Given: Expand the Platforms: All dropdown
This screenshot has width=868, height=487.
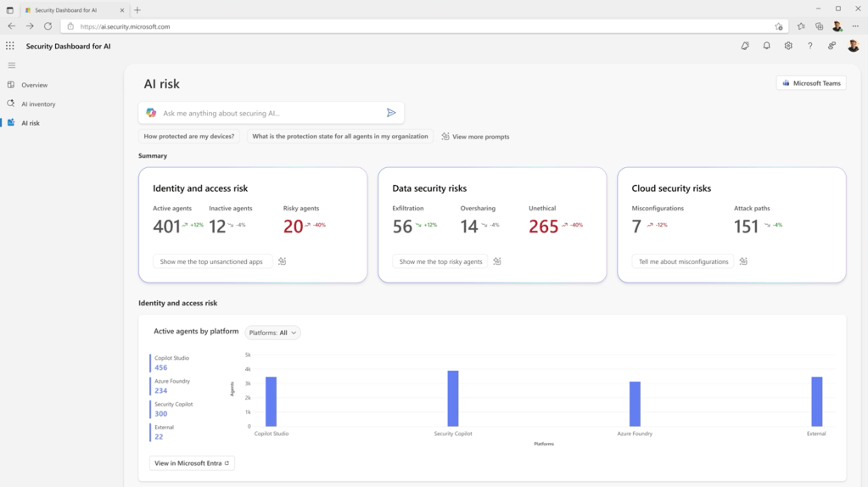Looking at the screenshot, I should click(272, 333).
